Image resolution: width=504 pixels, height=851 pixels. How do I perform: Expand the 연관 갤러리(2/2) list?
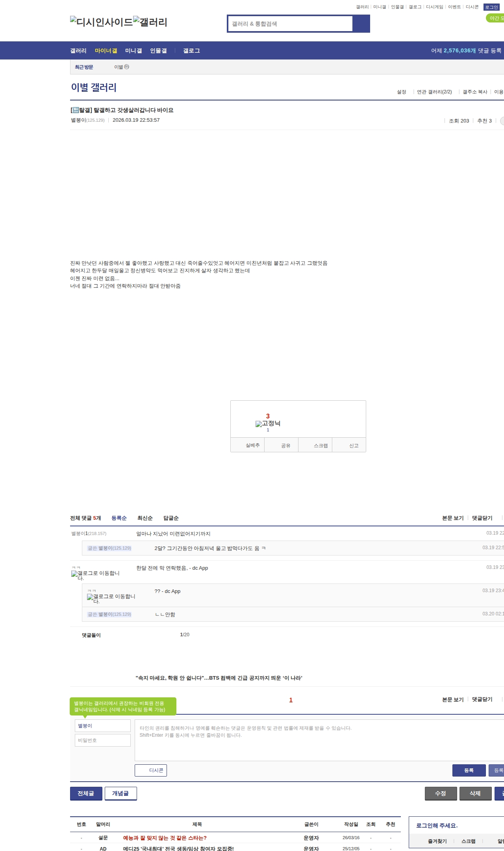coord(434,92)
